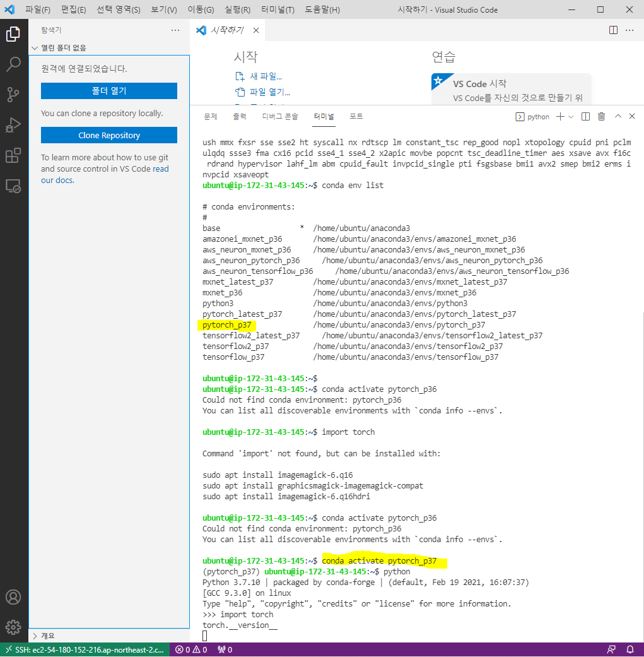
Task: Open the 도움말(H) menu
Action: (x=322, y=9)
